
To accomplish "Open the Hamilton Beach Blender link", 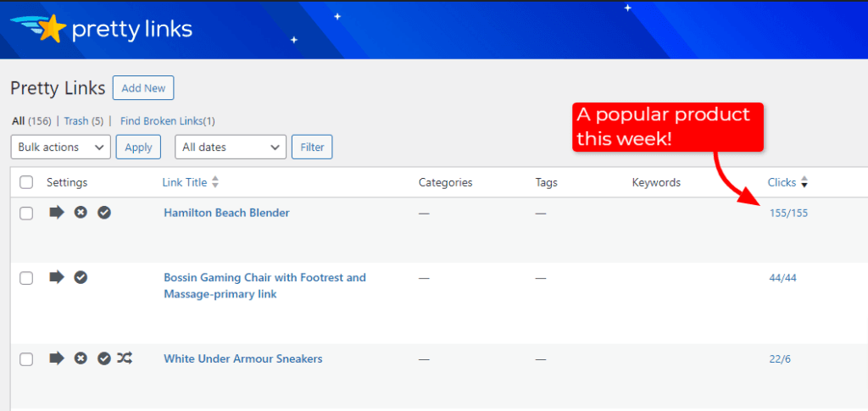I will 226,213.
